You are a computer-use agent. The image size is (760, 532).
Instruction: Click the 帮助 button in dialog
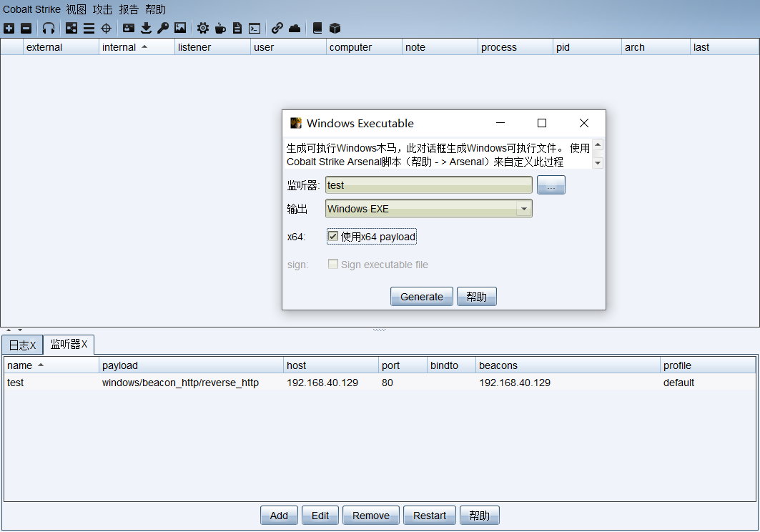[476, 296]
